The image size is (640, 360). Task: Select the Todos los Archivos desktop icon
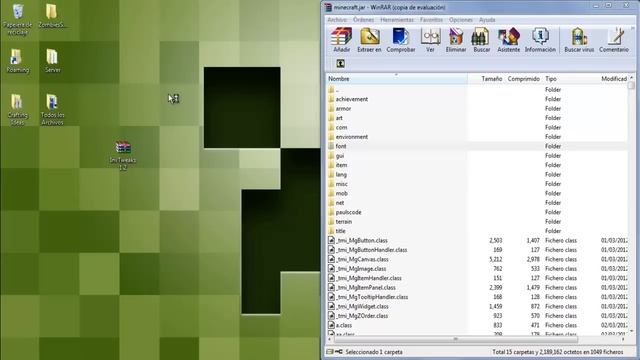(52, 109)
